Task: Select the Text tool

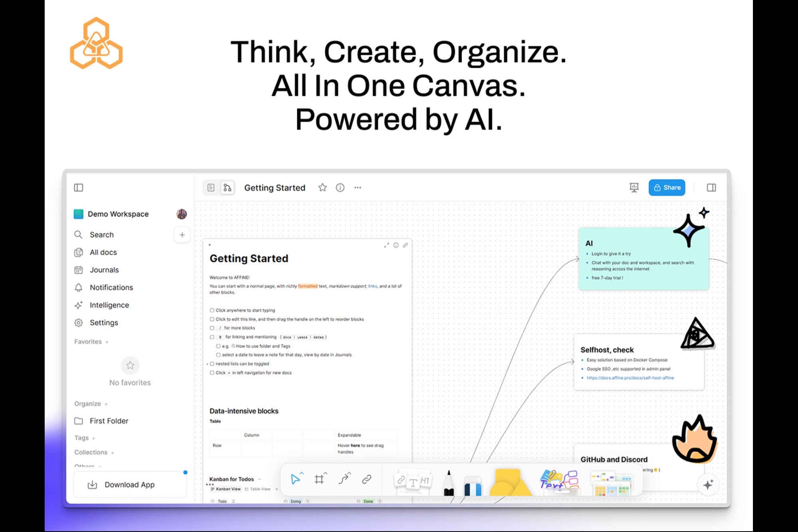Action: pyautogui.click(x=554, y=483)
